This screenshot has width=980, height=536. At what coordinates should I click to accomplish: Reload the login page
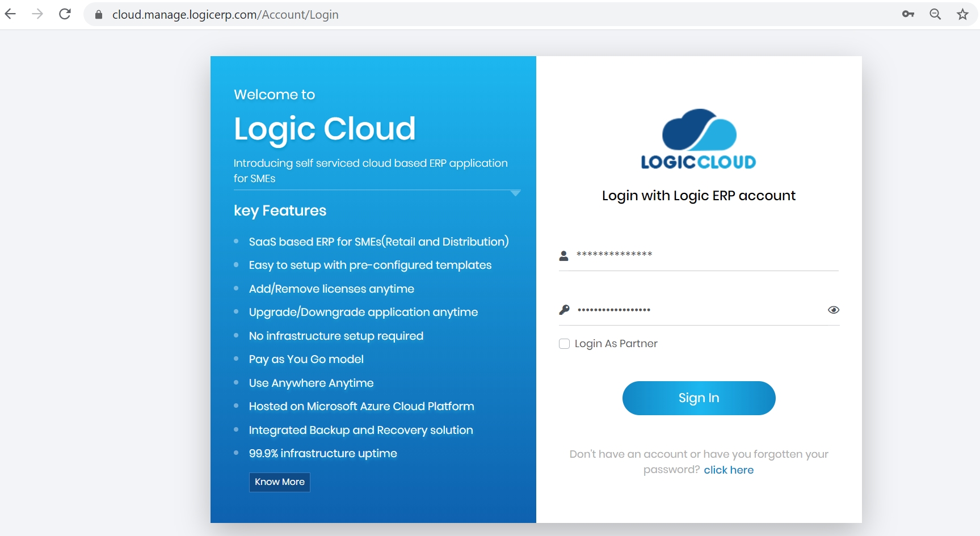point(65,14)
